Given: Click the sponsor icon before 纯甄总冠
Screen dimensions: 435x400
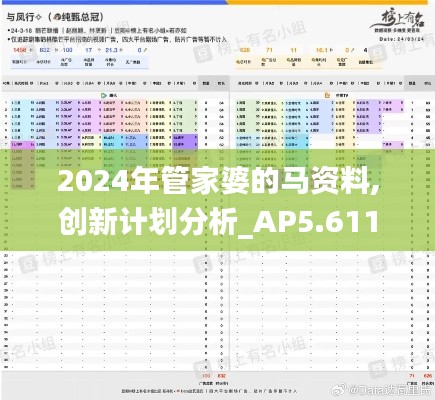Looking at the screenshot, I should pos(57,16).
